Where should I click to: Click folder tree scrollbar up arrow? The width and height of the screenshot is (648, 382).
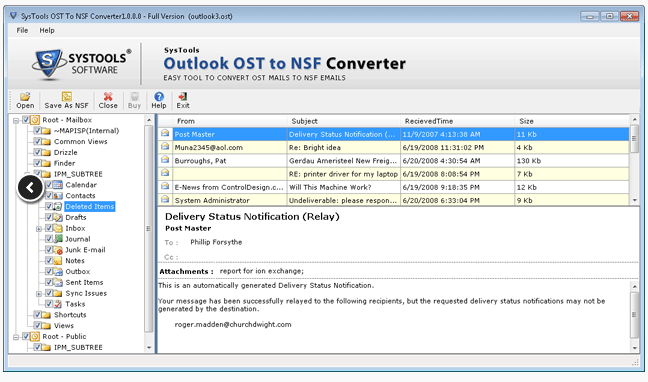tap(149, 120)
